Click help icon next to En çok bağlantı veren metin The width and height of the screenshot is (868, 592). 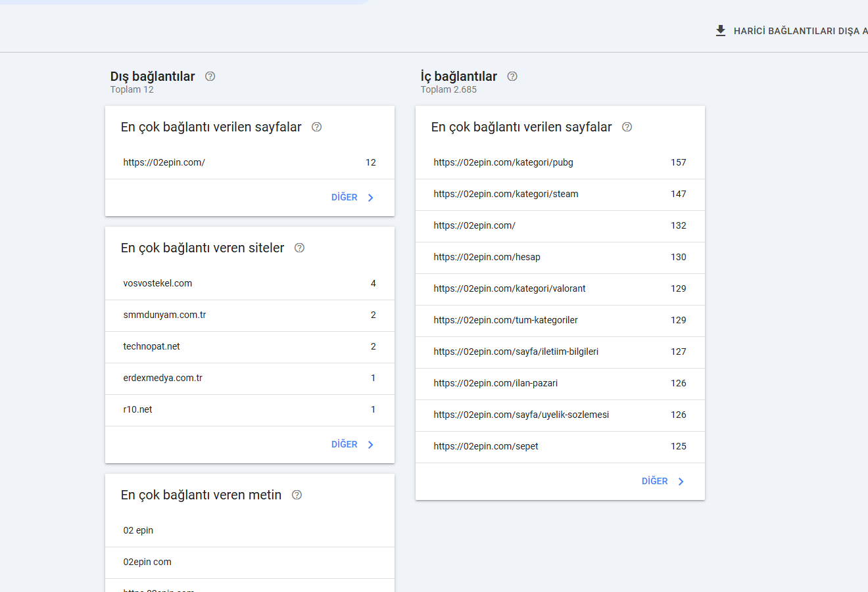click(297, 495)
